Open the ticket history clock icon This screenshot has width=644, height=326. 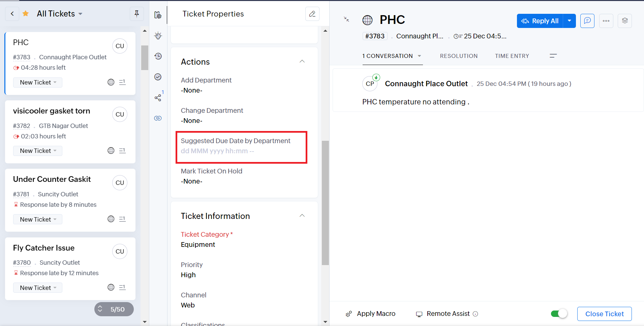pos(158,56)
